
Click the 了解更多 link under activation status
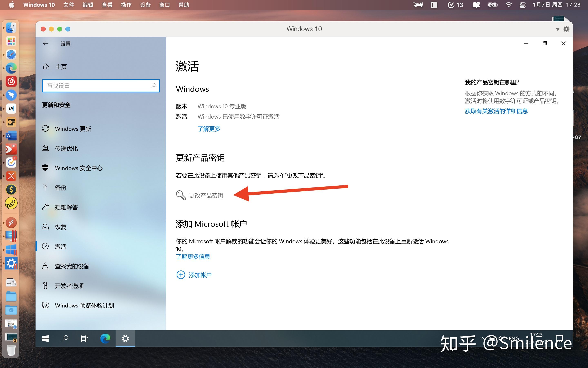[x=209, y=129]
